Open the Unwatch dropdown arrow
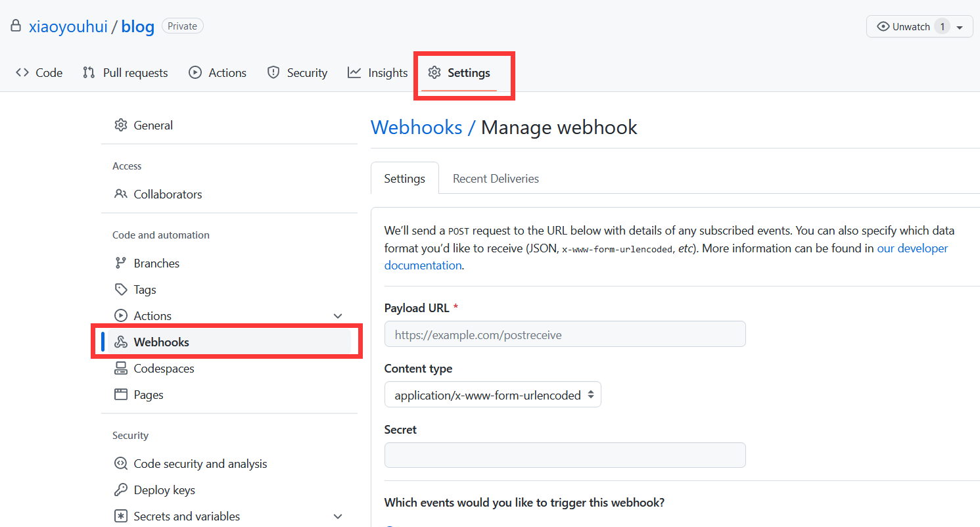Viewport: 980px width, 527px height. point(960,28)
